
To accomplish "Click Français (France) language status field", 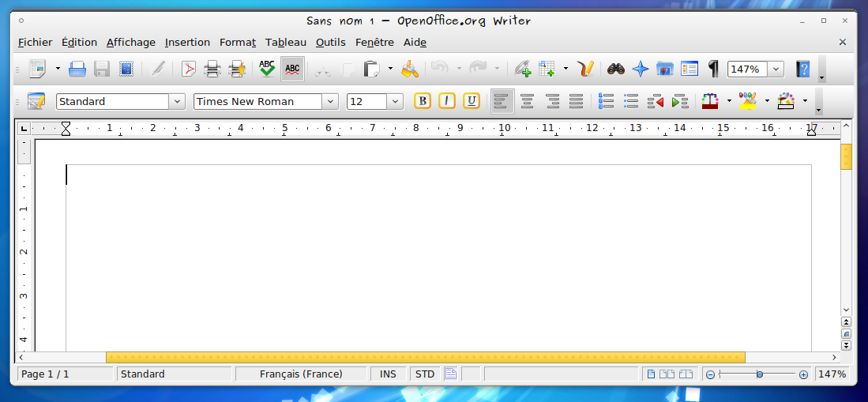I will coord(301,374).
